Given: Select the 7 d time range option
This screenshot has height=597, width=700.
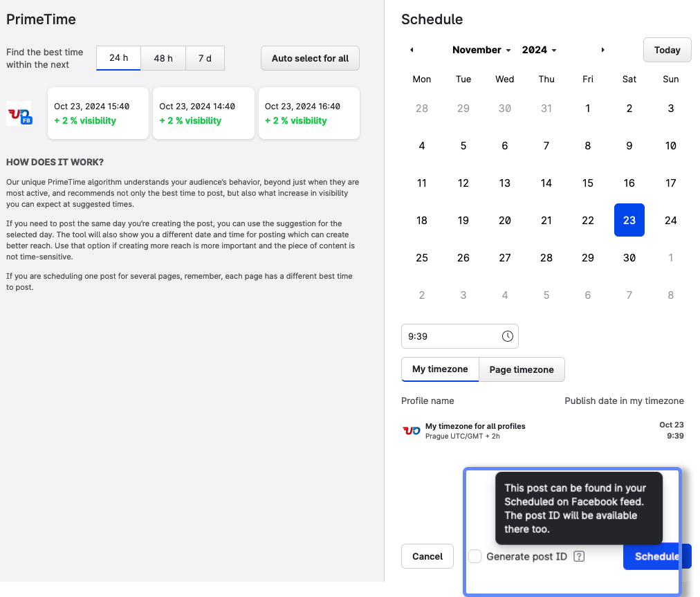Looking at the screenshot, I should [x=205, y=58].
